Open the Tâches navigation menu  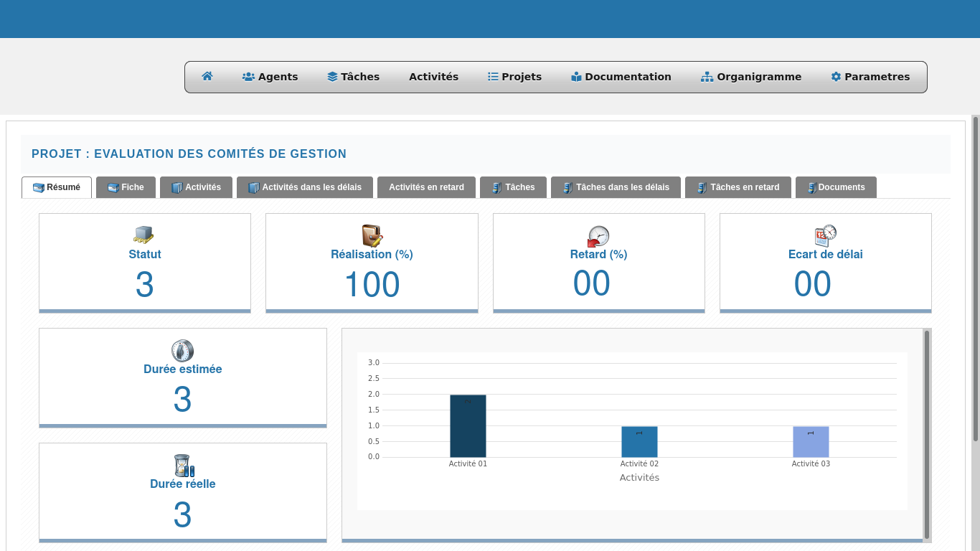coord(353,77)
